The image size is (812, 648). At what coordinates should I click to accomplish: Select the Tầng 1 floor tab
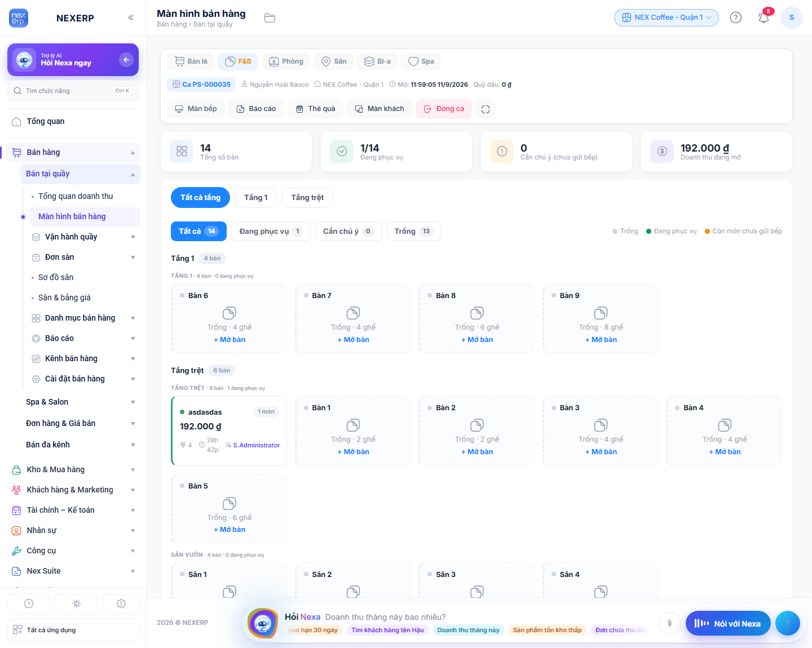click(x=256, y=197)
